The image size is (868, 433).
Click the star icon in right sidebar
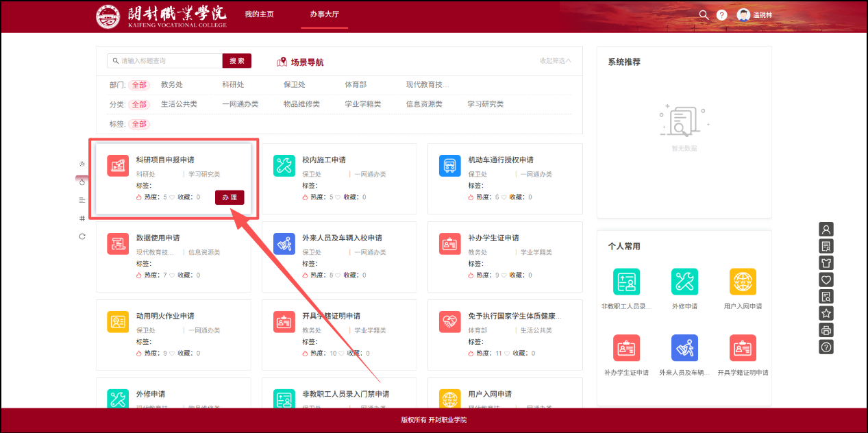[826, 313]
